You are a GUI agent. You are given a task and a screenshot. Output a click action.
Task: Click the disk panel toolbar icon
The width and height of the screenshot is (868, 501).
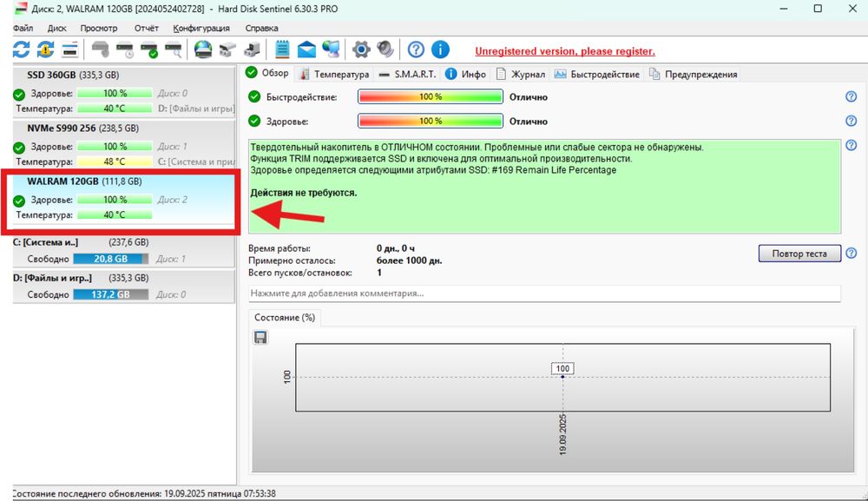pyautogui.click(x=69, y=49)
